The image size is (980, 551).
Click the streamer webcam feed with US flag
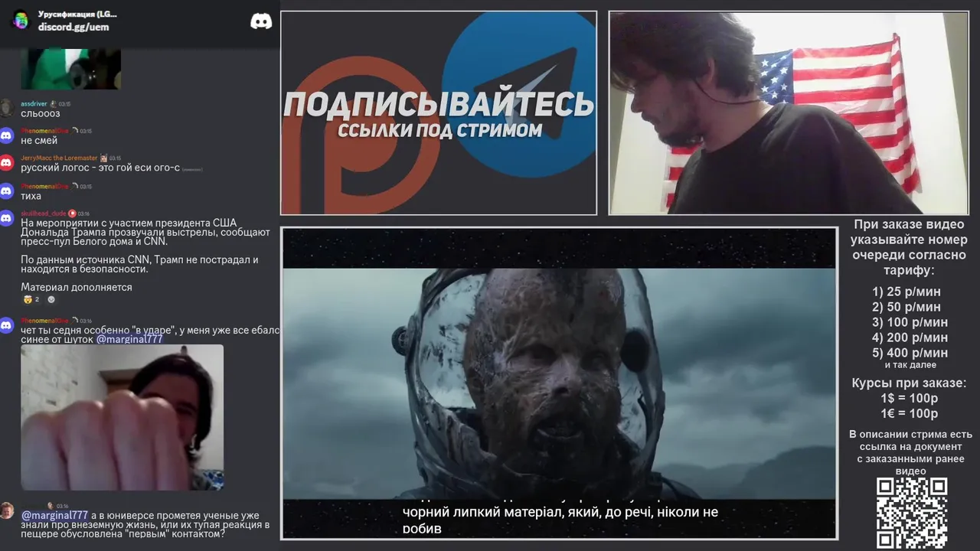click(x=789, y=112)
